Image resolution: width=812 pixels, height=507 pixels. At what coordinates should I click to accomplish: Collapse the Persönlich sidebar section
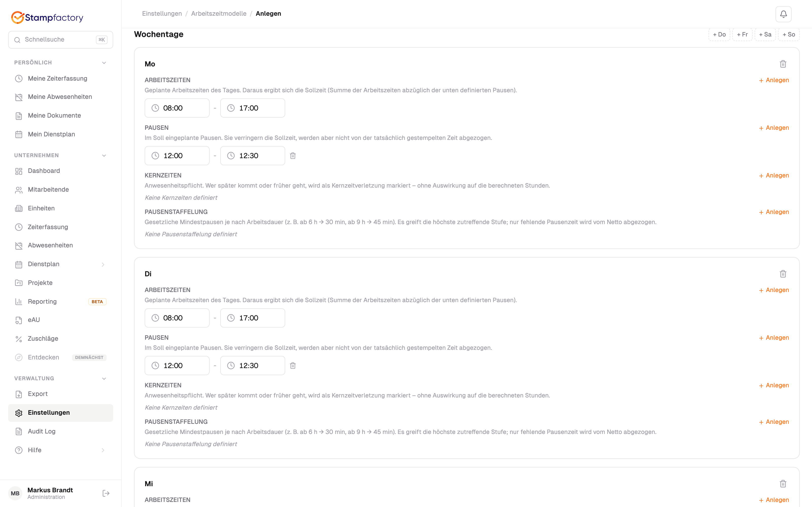pyautogui.click(x=104, y=63)
